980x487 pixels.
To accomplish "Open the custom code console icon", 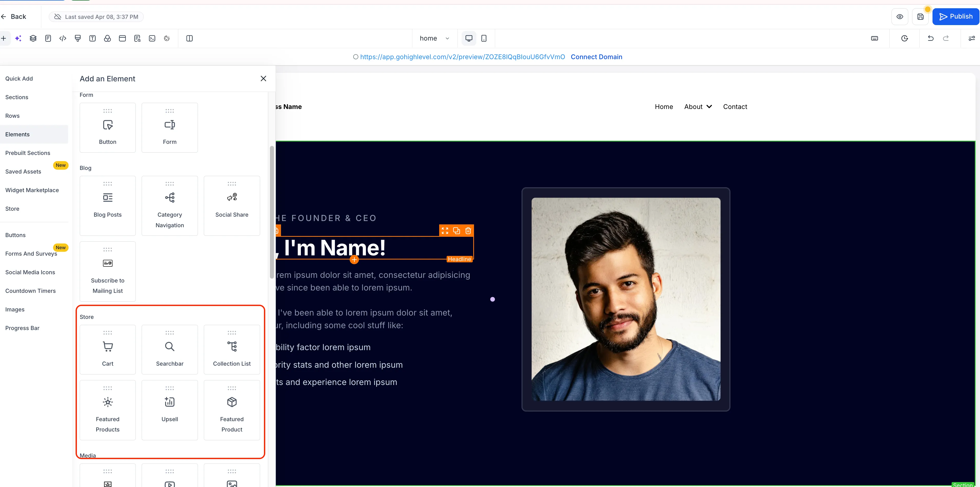I will pyautogui.click(x=152, y=38).
